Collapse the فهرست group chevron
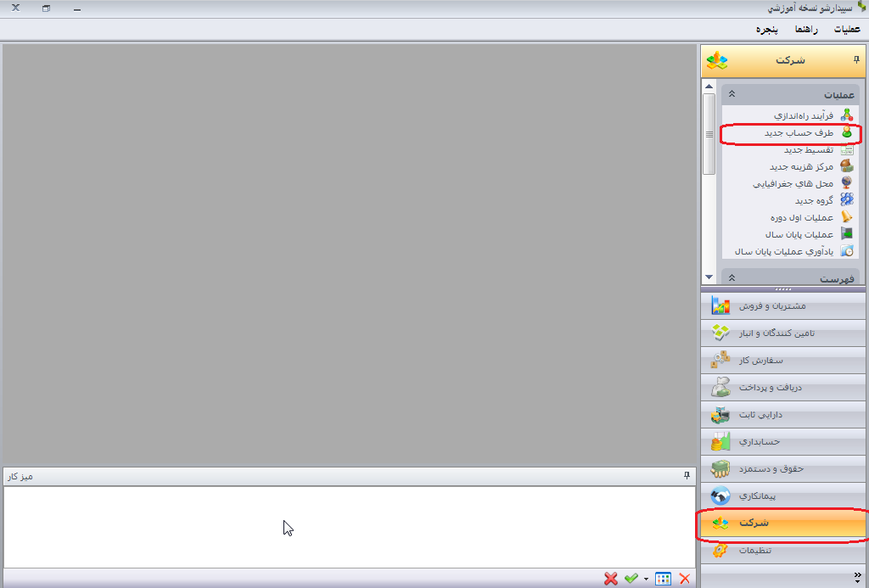869x588 pixels. pos(732,277)
